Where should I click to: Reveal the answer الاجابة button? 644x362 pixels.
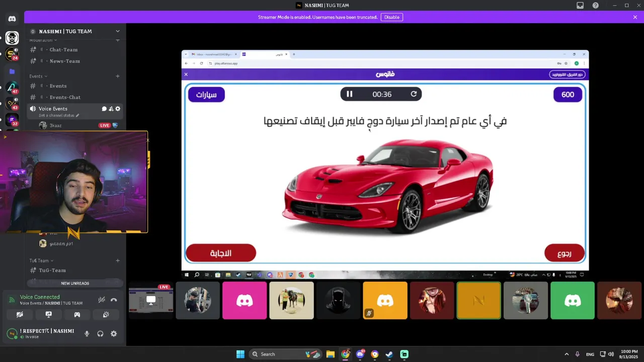coord(221,253)
